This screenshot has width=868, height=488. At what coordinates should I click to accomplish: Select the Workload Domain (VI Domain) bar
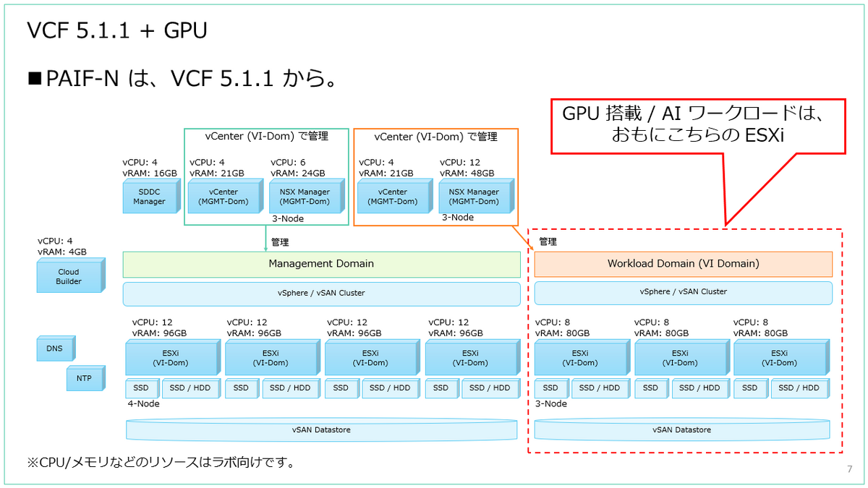[x=684, y=264]
